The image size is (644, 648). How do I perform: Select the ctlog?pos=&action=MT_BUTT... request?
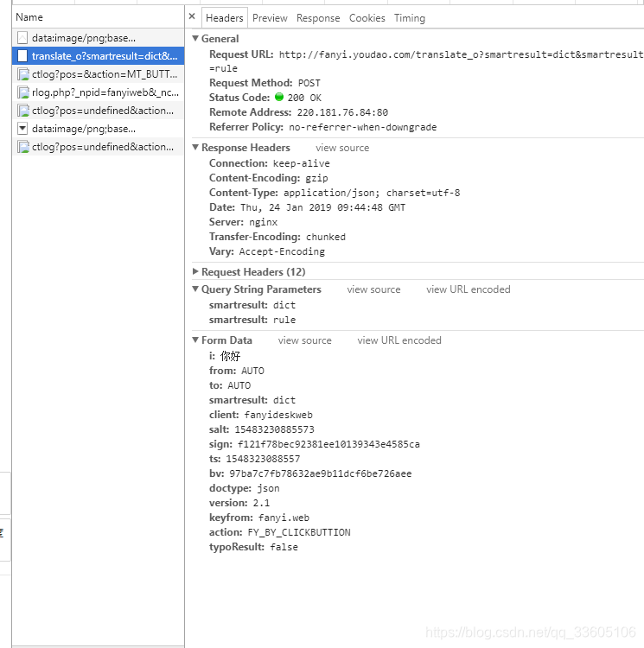pos(98,74)
